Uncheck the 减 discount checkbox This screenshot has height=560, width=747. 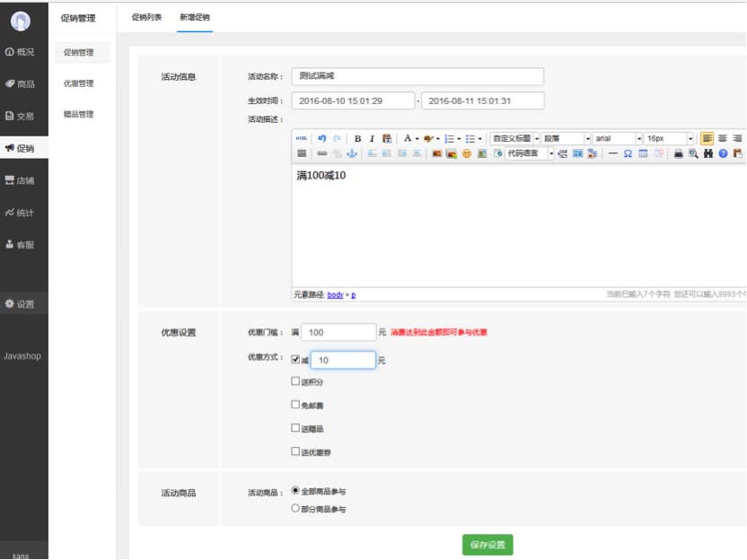296,360
